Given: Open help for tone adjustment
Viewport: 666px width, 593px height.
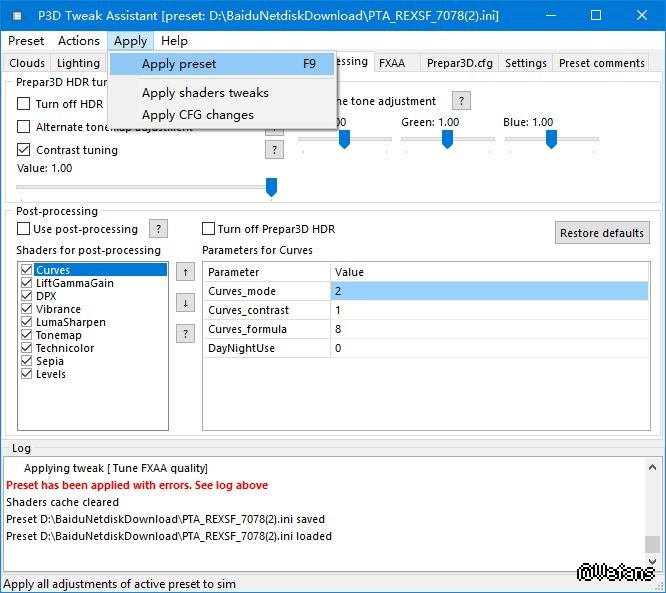Looking at the screenshot, I should coord(461,101).
